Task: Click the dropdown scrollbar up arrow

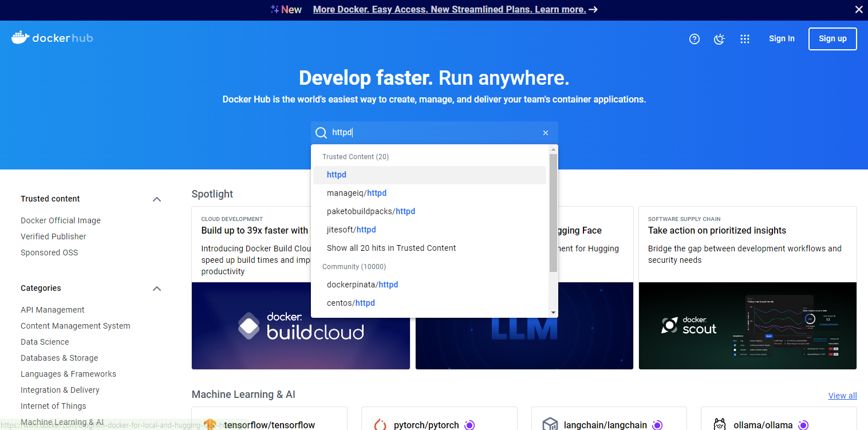Action: (553, 149)
